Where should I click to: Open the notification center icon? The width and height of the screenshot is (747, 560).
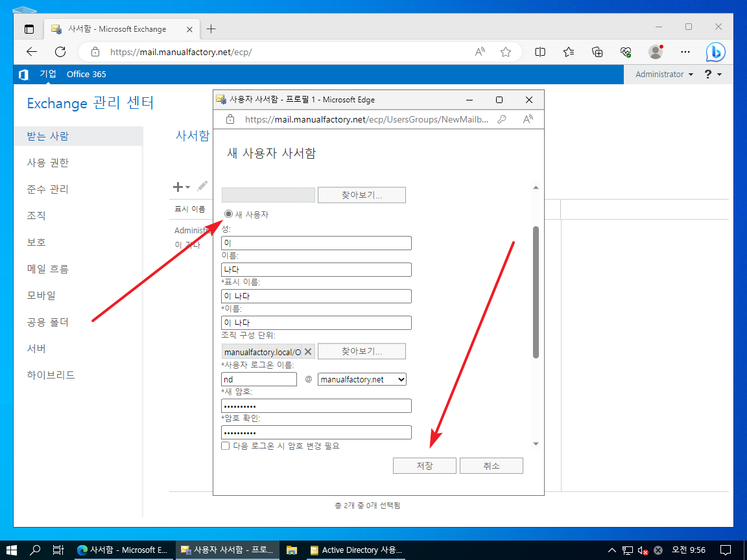point(726,550)
